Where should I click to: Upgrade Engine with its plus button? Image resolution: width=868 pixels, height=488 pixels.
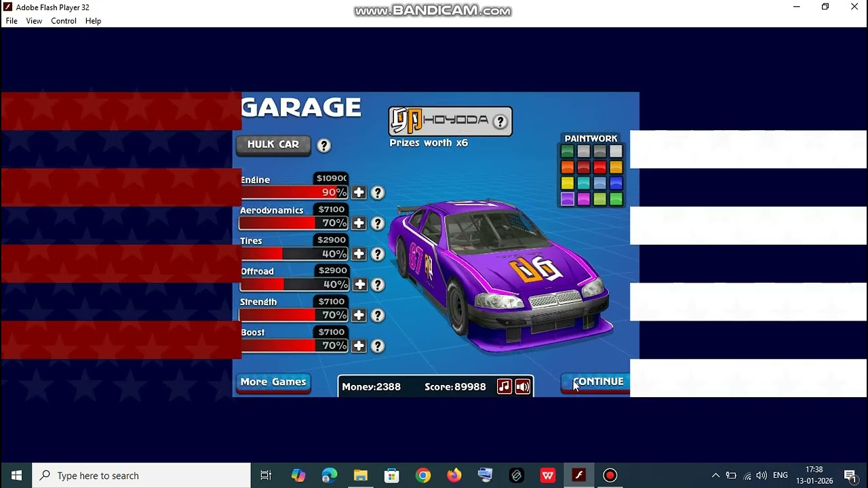(359, 192)
